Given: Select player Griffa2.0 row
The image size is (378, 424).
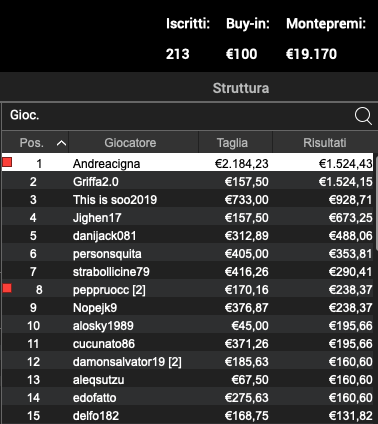Looking at the screenshot, I should 187,182.
